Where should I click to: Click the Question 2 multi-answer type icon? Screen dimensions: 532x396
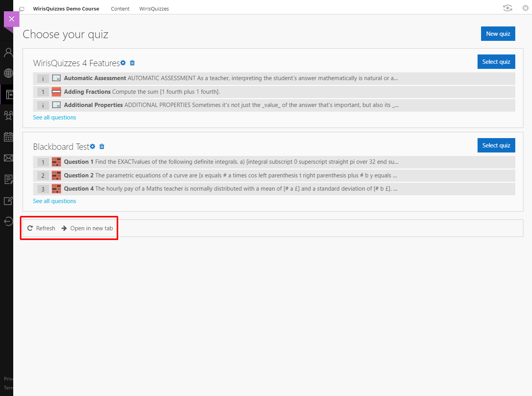pyautogui.click(x=56, y=175)
